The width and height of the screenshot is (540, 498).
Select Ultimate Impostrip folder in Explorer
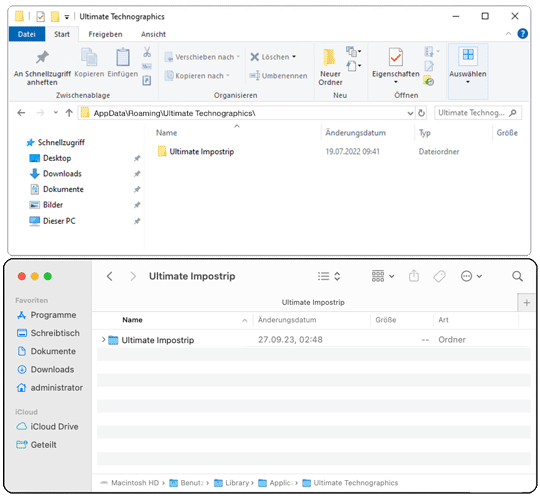pyautogui.click(x=195, y=152)
